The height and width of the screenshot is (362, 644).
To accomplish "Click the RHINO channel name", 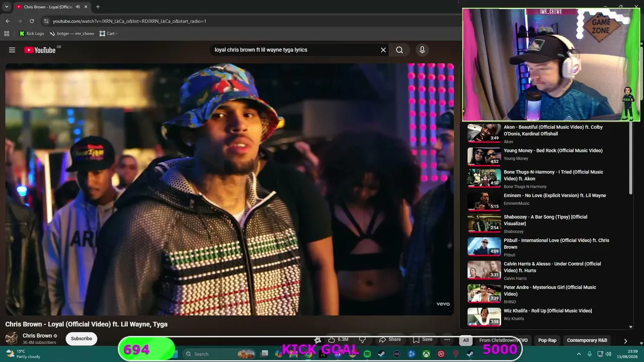I will coord(510,302).
